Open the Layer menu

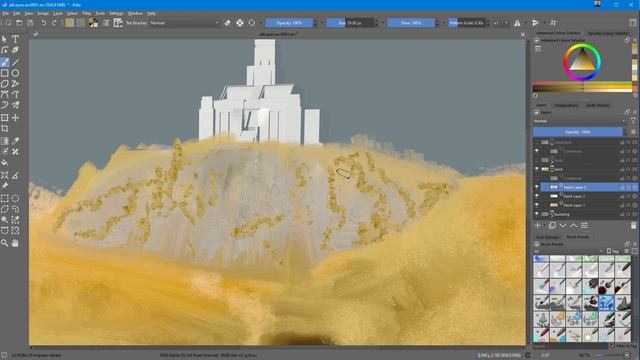[58, 13]
